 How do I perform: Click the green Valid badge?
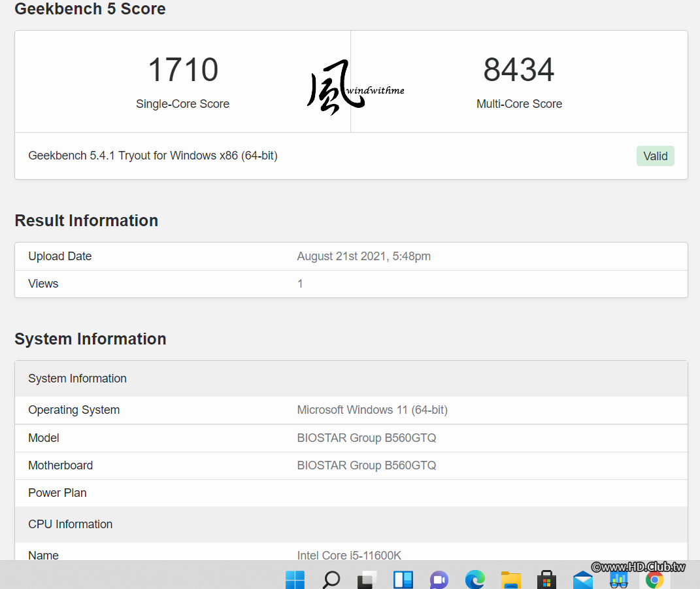click(x=656, y=156)
